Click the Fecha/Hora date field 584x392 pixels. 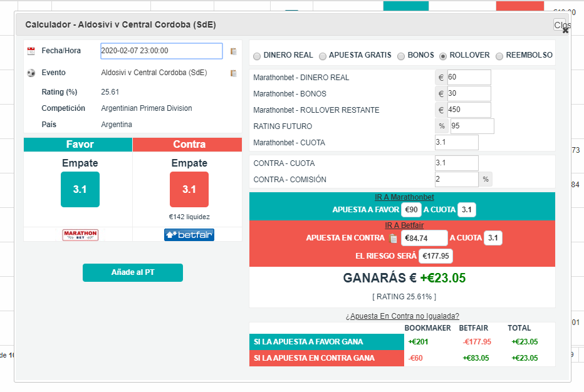(162, 51)
